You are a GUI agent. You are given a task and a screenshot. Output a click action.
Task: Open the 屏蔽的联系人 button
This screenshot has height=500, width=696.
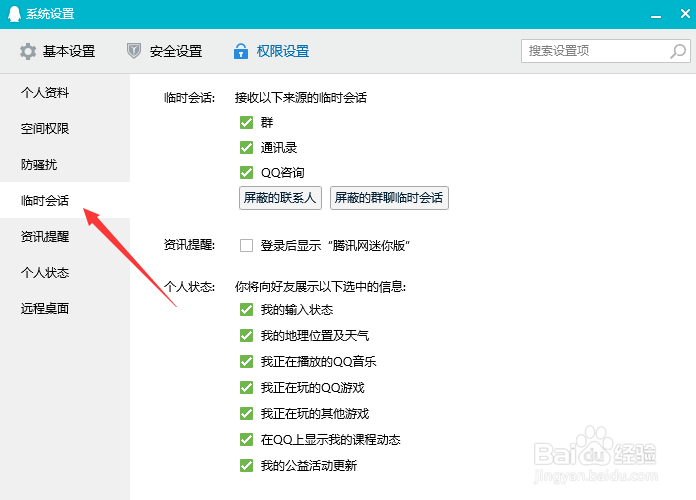(x=280, y=198)
